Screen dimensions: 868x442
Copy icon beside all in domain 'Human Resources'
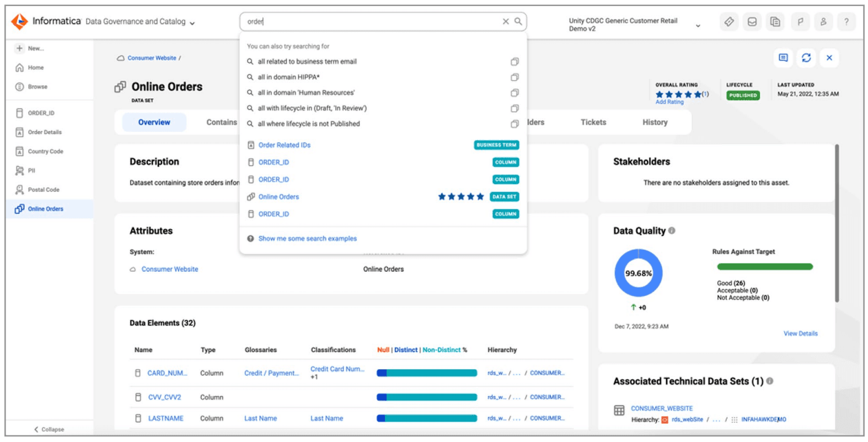(x=515, y=93)
